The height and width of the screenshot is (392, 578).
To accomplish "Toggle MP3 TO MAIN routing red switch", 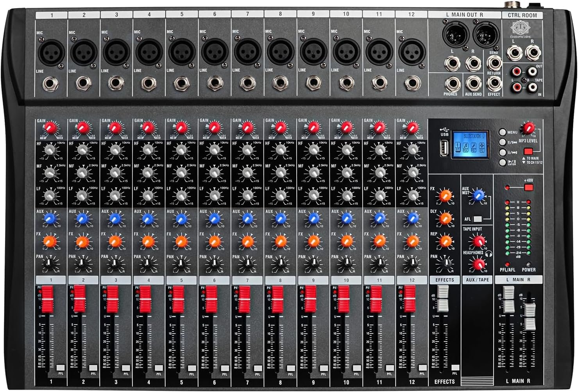I will click(528, 151).
